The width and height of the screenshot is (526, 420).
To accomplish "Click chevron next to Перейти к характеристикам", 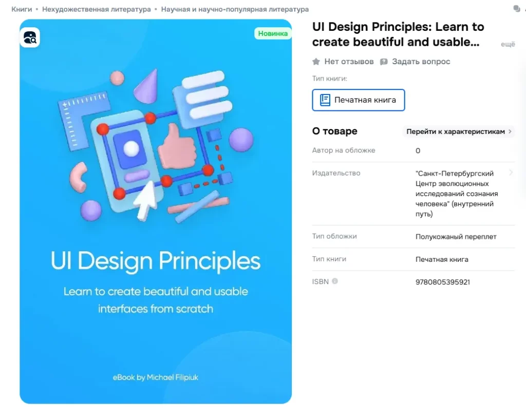I will pos(510,131).
